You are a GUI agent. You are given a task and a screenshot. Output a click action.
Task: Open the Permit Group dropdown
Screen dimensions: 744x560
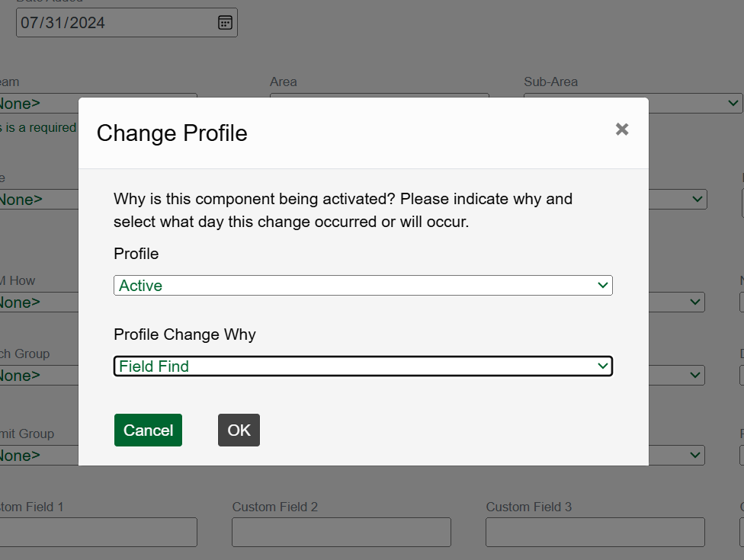point(39,455)
